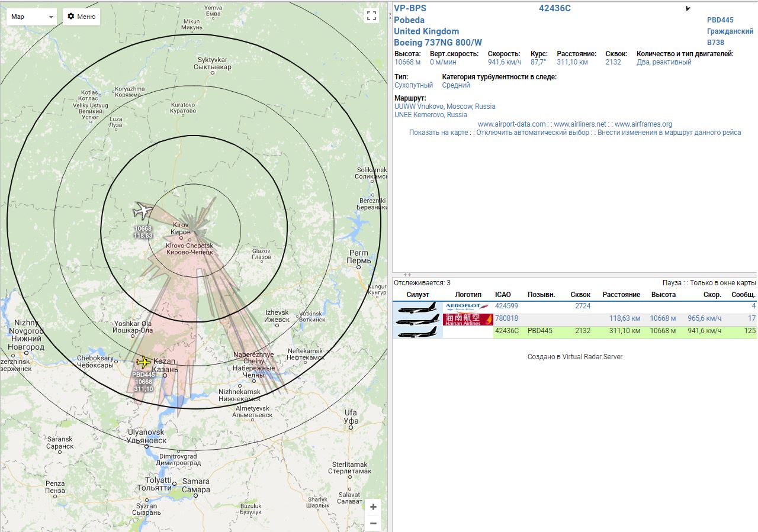Click Только в окне карты link
The width and height of the screenshot is (758, 532).
[x=723, y=283]
